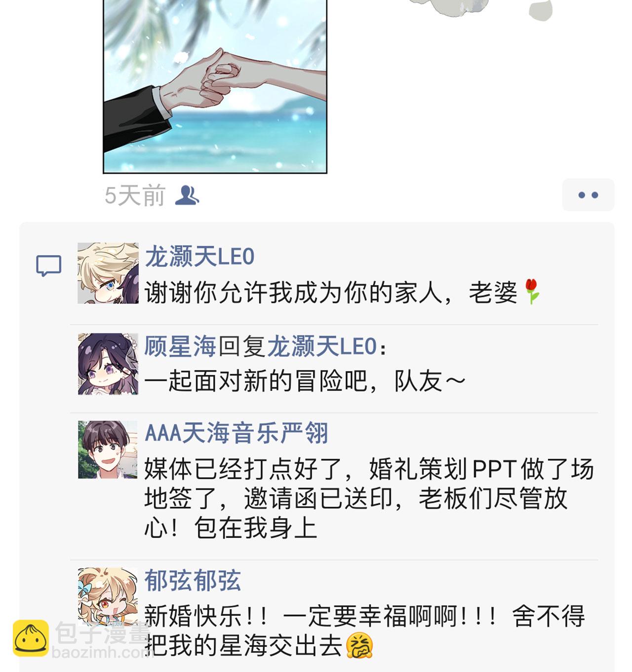The image size is (632, 672).
Task: Tap the 郁弦郁弦 username
Action: click(x=193, y=580)
